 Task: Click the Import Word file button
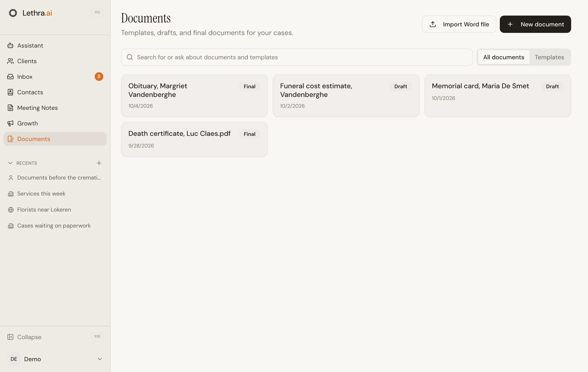(459, 24)
